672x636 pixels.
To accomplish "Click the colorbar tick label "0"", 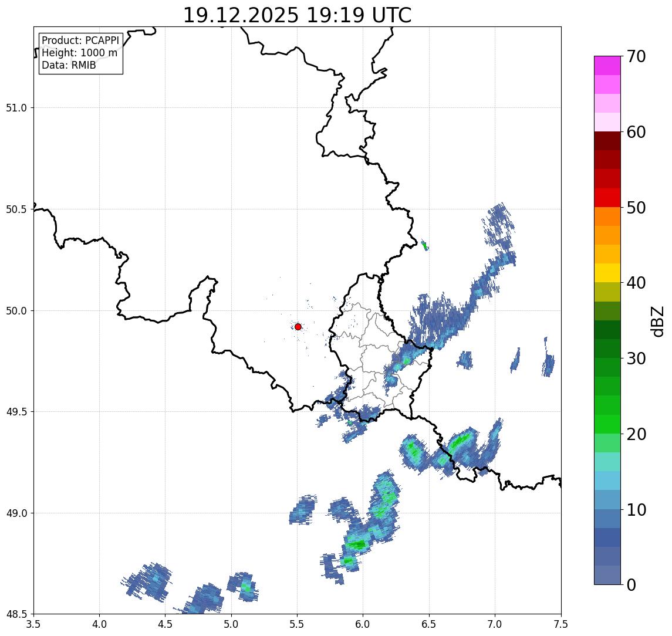I will [x=632, y=584].
